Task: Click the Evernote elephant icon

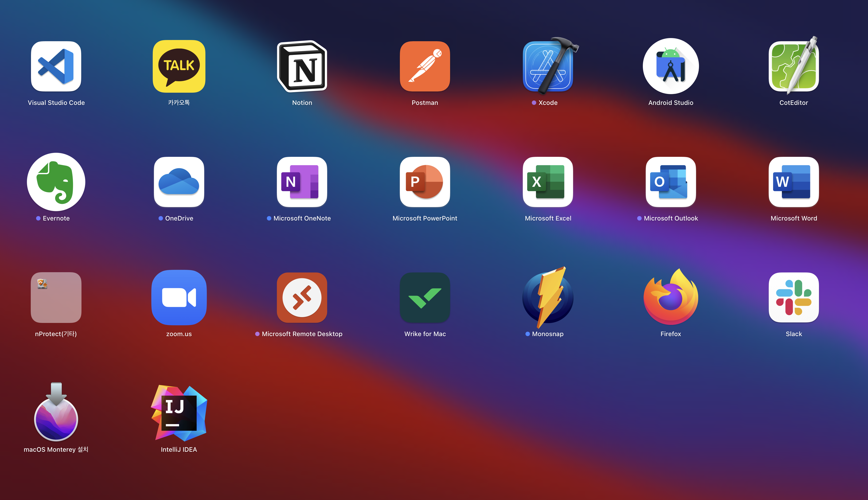Action: pos(56,182)
